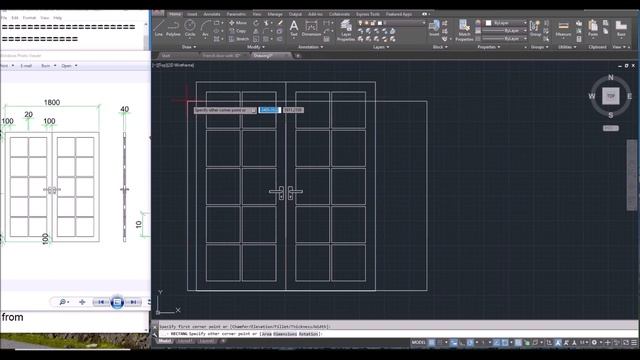This screenshot has width=640, height=360.
Task: Open the Manage ribbon tab
Action: tap(275, 14)
